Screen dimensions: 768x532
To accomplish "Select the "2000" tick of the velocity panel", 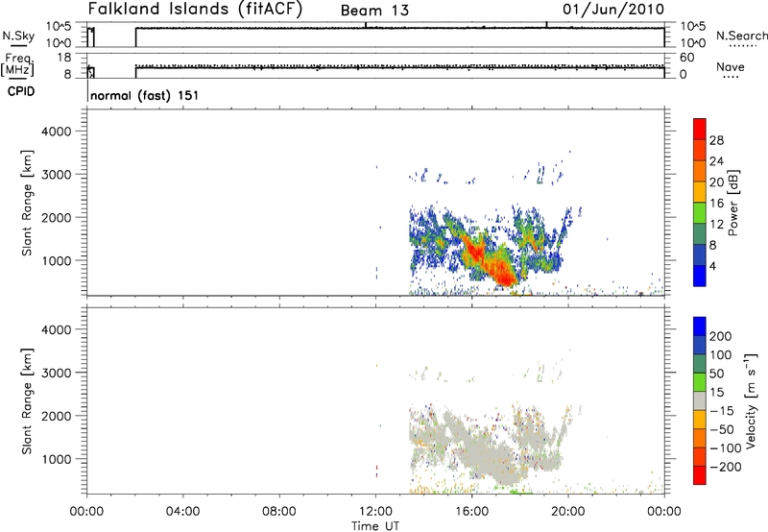I will click(x=56, y=416).
